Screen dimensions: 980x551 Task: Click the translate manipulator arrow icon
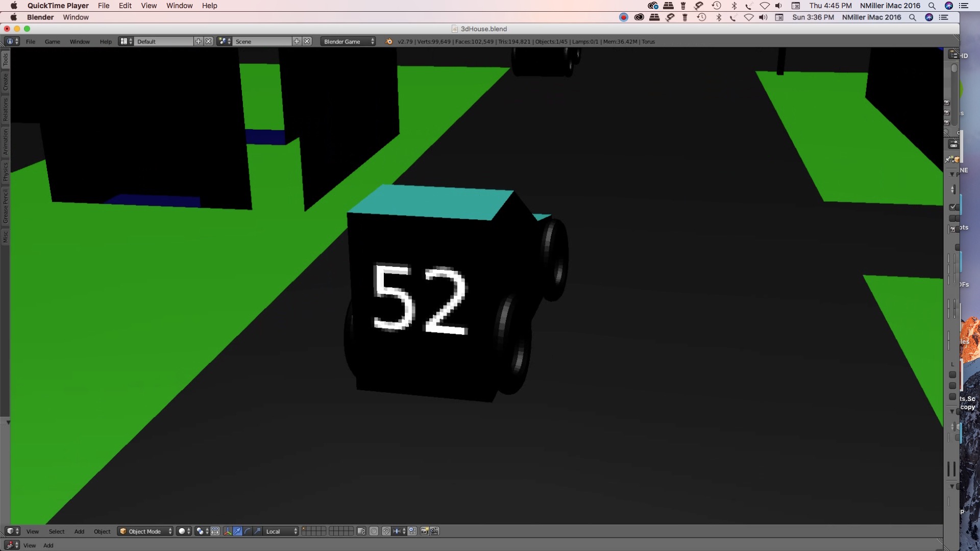(237, 531)
